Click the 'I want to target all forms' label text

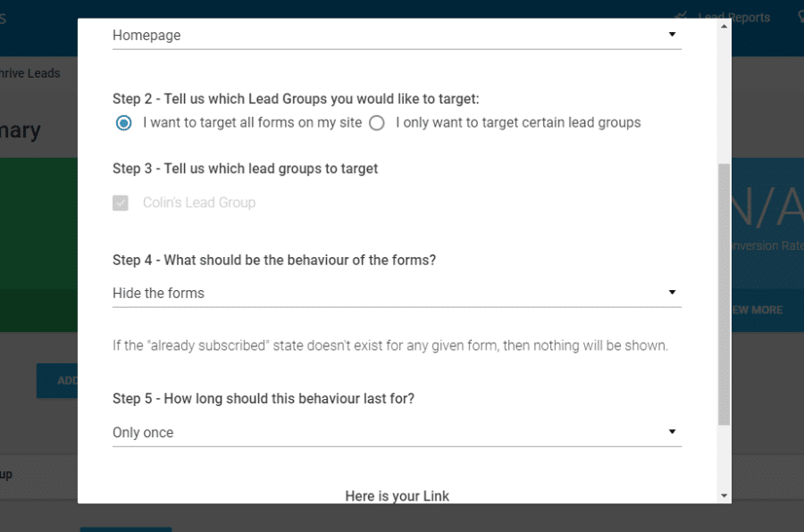(x=252, y=122)
